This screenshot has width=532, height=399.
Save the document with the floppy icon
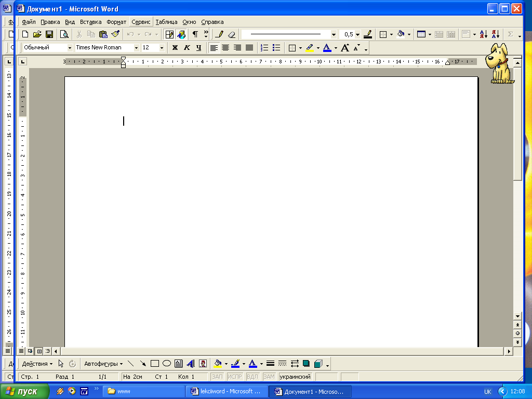(x=49, y=34)
